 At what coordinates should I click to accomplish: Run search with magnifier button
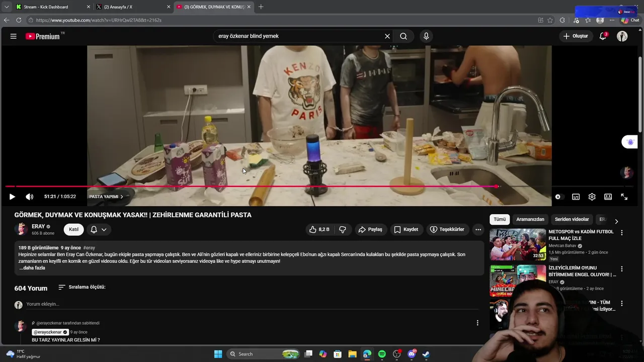(x=404, y=36)
